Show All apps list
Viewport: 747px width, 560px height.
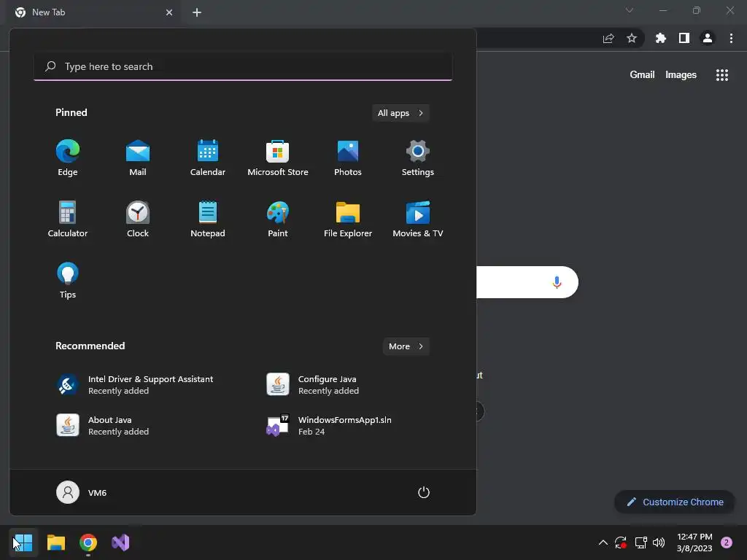[x=400, y=113]
